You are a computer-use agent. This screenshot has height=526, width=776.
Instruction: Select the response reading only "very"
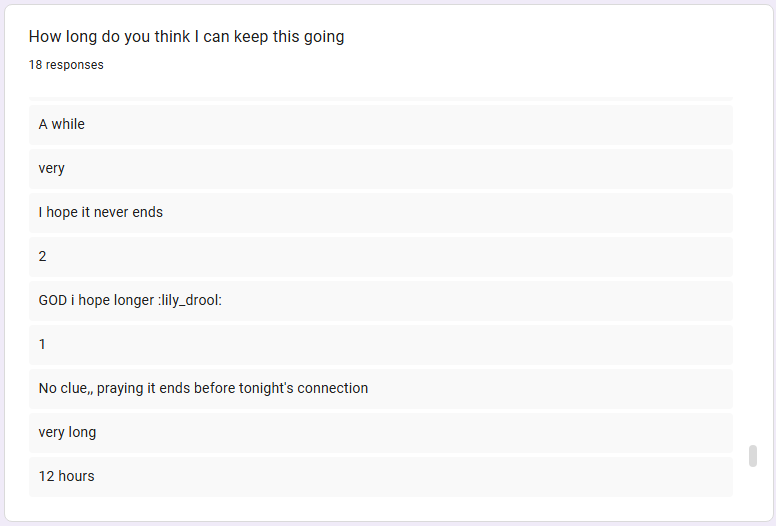point(380,169)
